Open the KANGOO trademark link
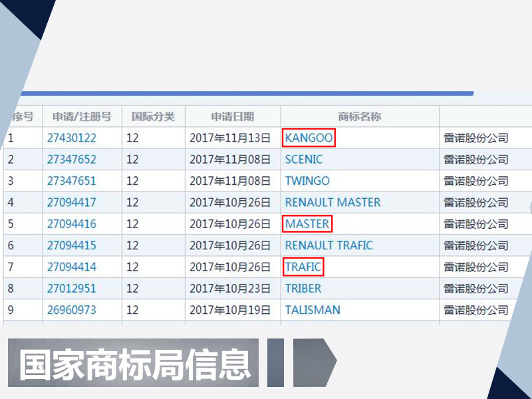Screen dimensions: 532x399 pos(309,138)
